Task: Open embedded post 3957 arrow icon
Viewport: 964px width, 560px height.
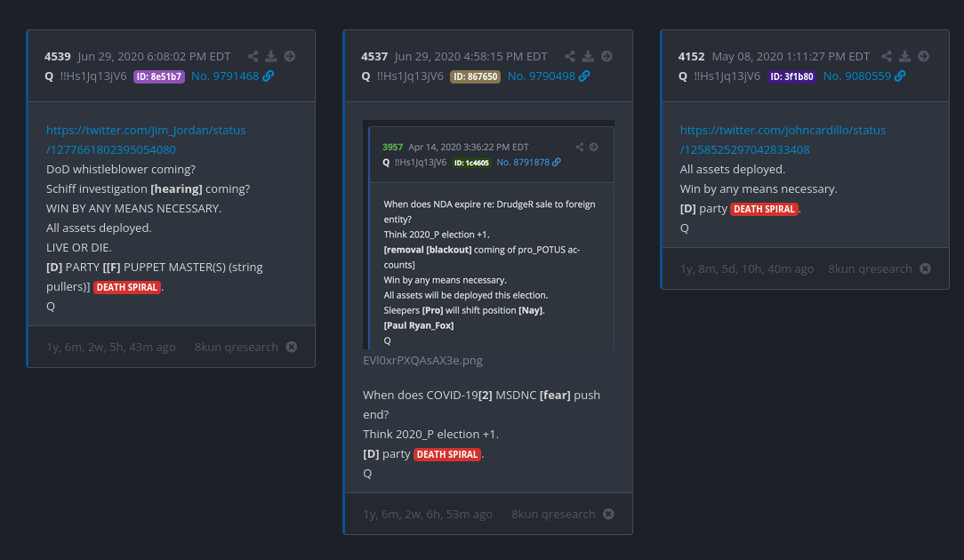Action: click(593, 147)
